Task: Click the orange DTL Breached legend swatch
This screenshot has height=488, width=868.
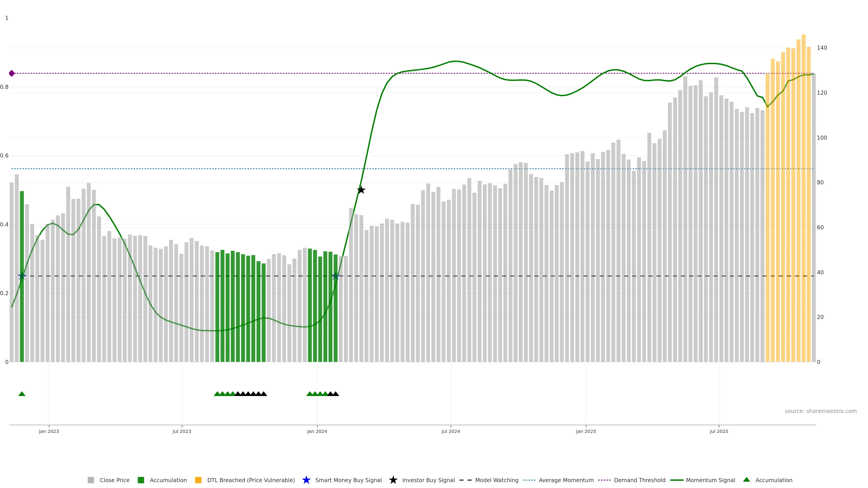Action: [x=198, y=480]
